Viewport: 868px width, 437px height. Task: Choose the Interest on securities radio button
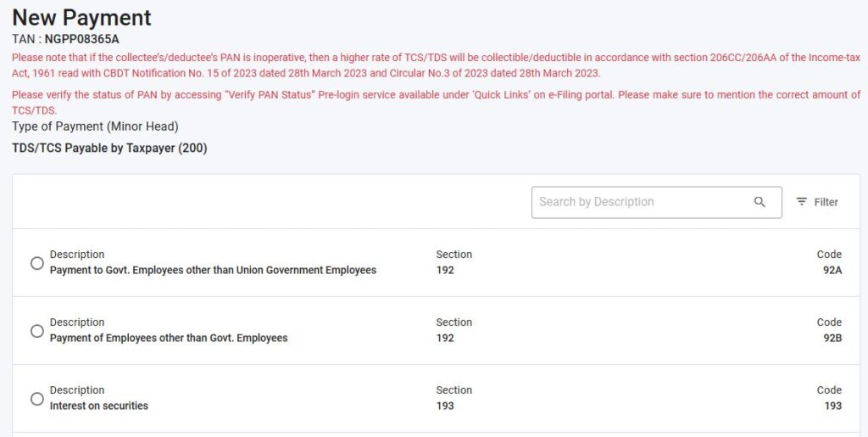coord(37,399)
